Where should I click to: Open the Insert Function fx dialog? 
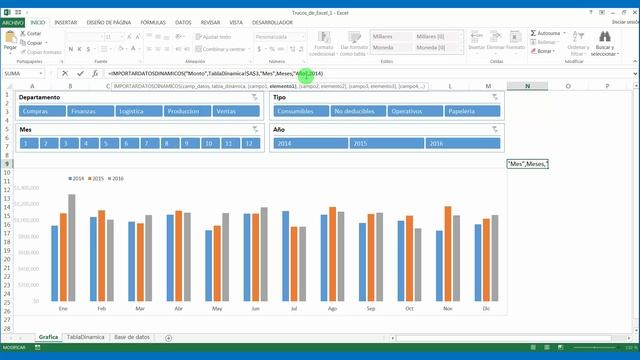(95, 73)
